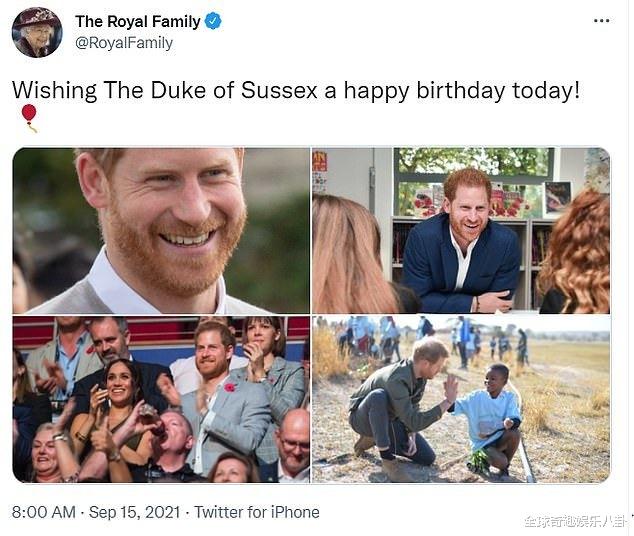This screenshot has height=536, width=634.
Task: Open the close-up smiling face photo
Action: click(x=161, y=231)
